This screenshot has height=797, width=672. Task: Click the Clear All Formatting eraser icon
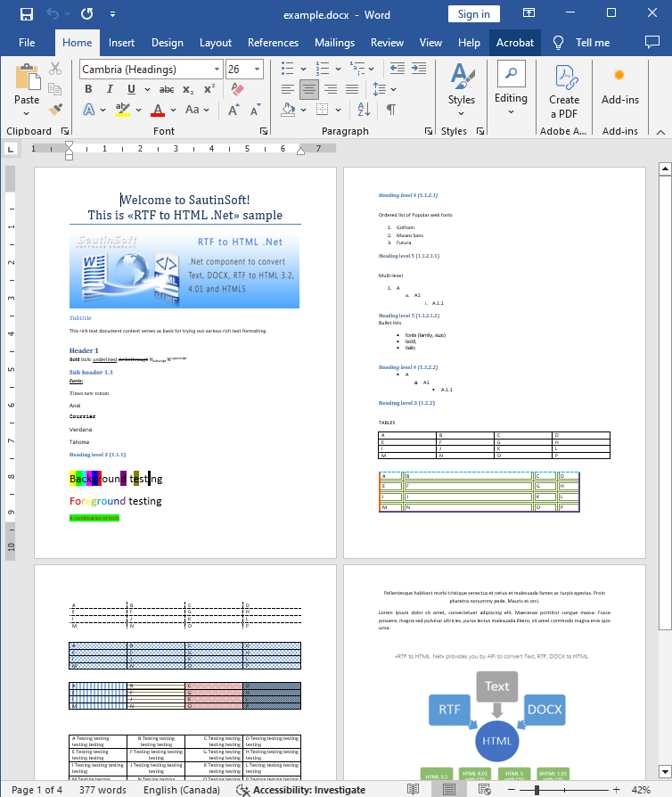pyautogui.click(x=237, y=89)
